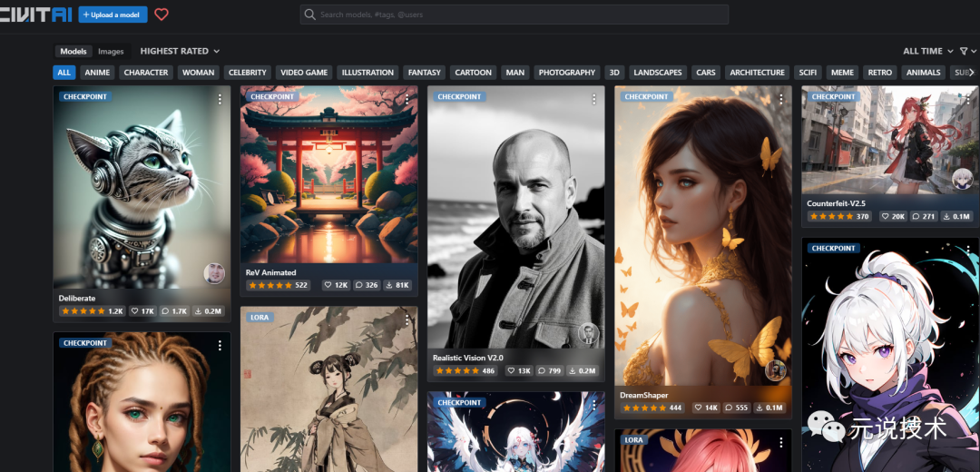The width and height of the screenshot is (980, 472).
Task: Click the Realistic Vision 799 comments icon
Action: click(x=542, y=370)
